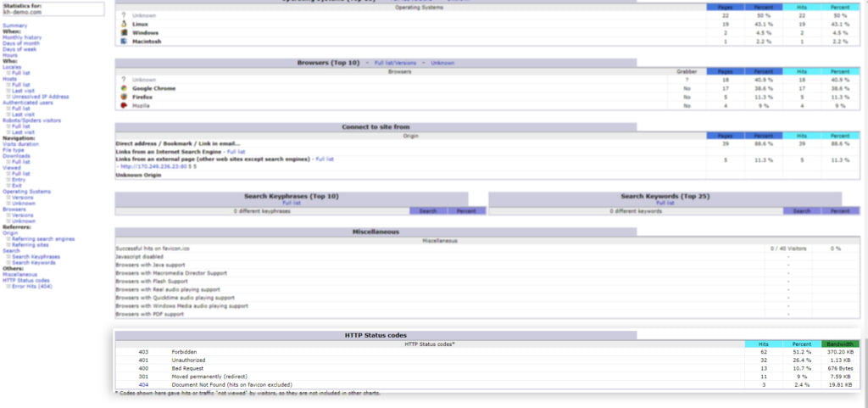Open Unknown link in Browsers (Top 10) header
The image size is (868, 408).
click(442, 63)
